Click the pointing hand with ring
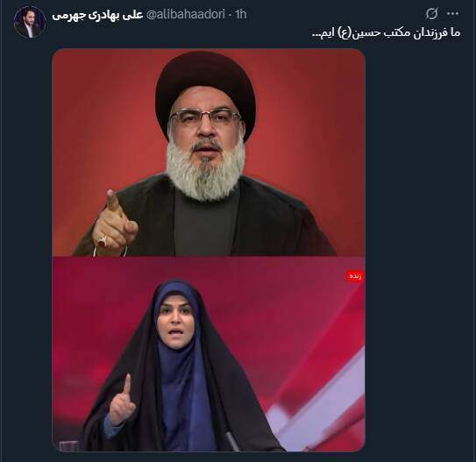The image size is (476, 462). tap(115, 223)
